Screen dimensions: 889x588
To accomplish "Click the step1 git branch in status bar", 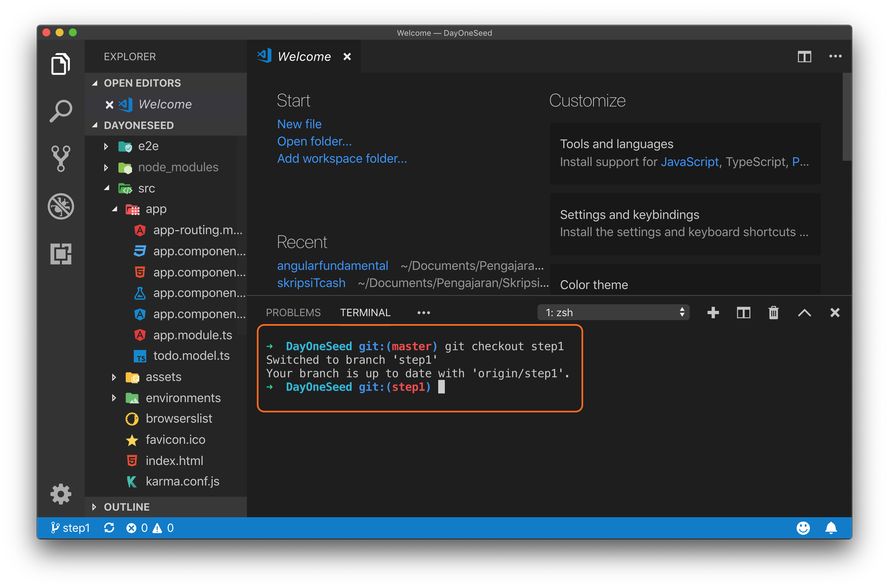I will pyautogui.click(x=70, y=527).
